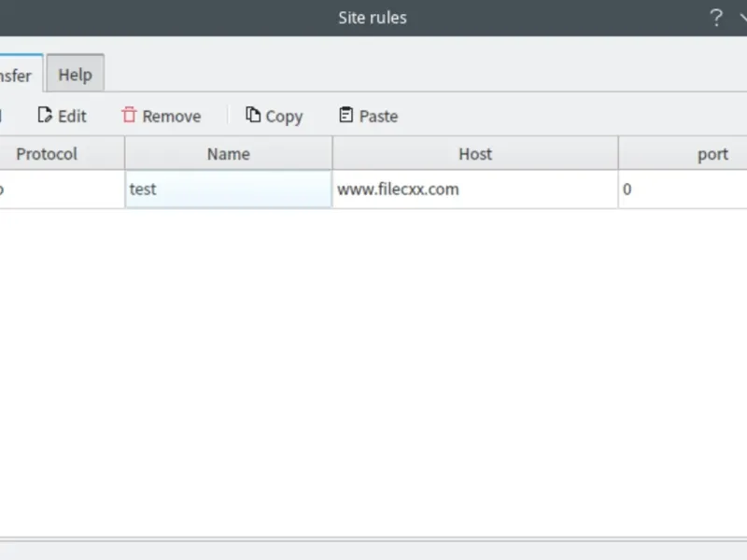
Task: Click the Edit pencil icon
Action: pyautogui.click(x=45, y=116)
